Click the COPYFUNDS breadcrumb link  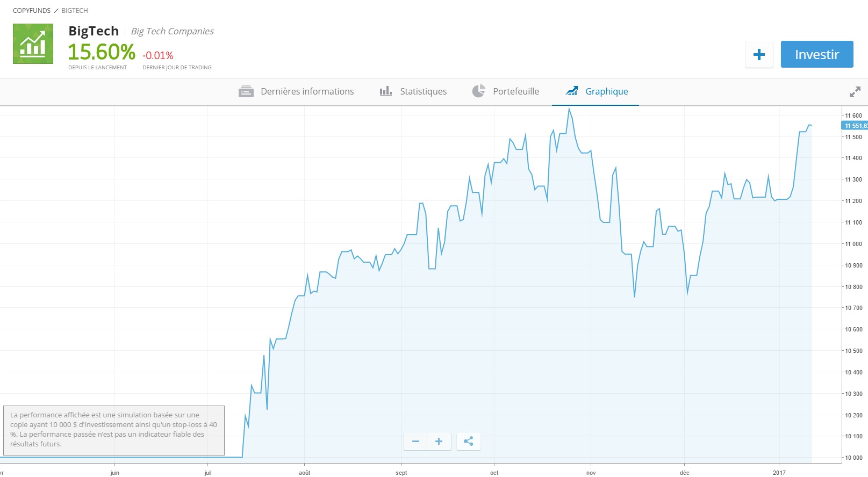32,11
